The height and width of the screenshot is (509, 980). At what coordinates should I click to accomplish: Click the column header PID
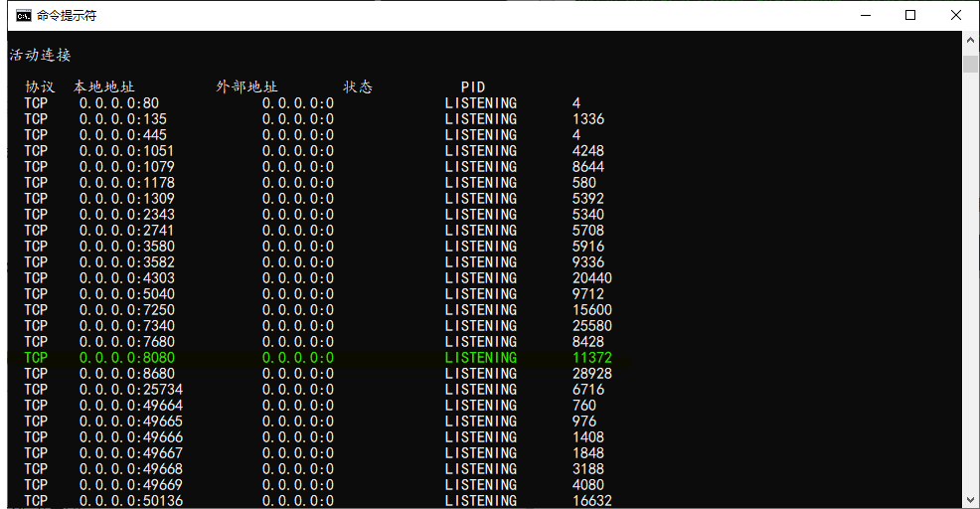click(473, 87)
